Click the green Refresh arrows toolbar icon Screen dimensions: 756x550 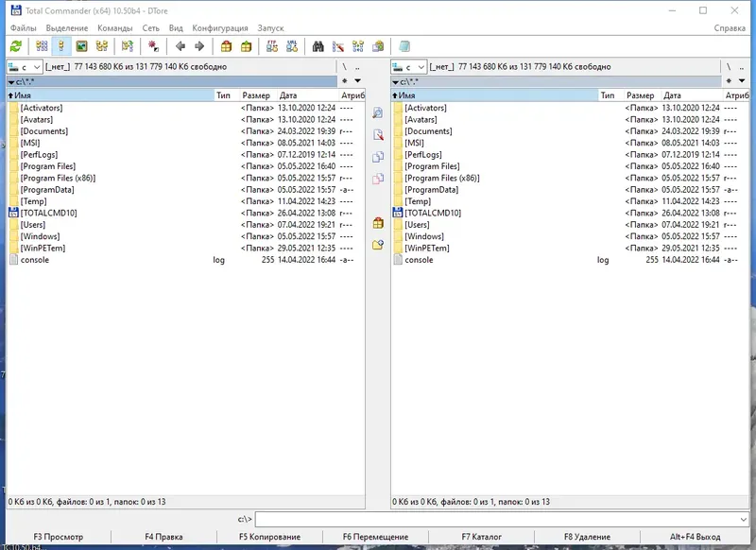coord(16,46)
